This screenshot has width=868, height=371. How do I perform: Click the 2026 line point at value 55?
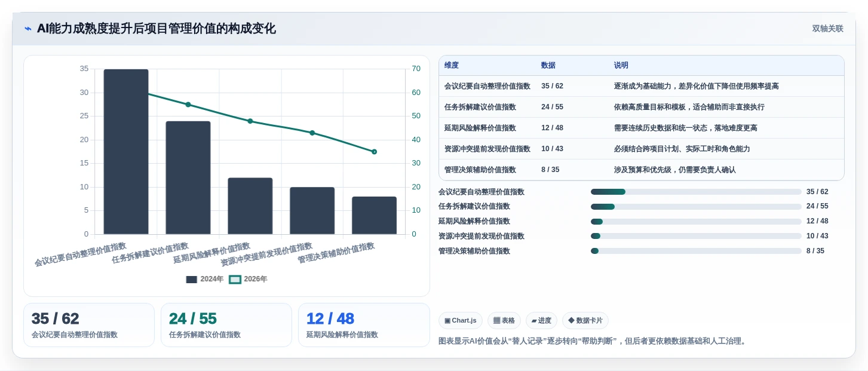tap(188, 105)
